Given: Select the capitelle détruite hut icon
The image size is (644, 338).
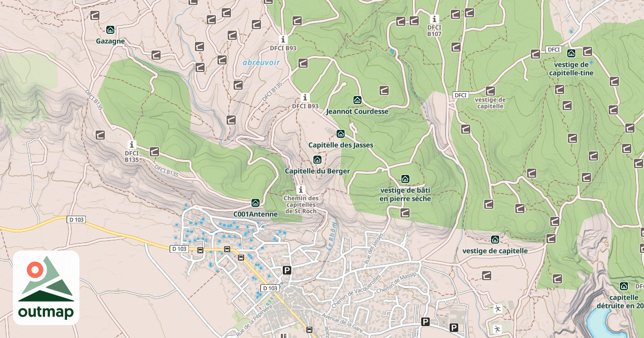Looking at the screenshot, I should coord(624,286).
